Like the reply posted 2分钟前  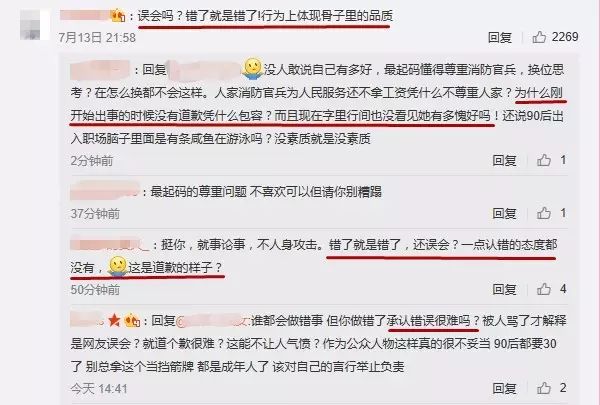tap(544, 160)
